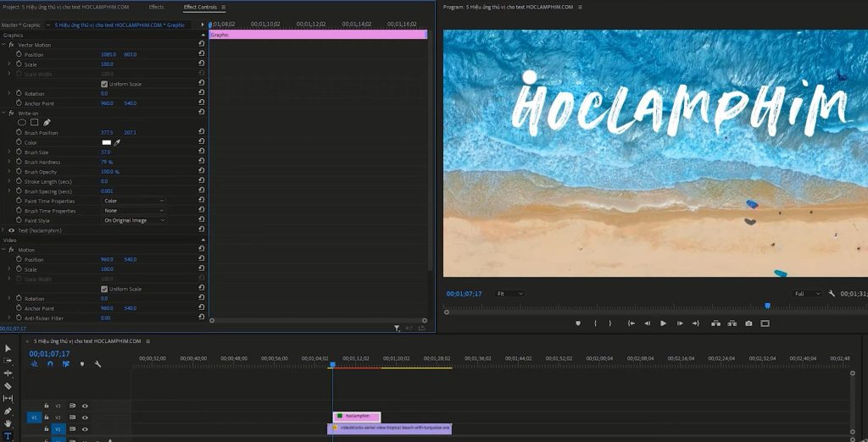The image size is (868, 442).
Task: Reset the Brush Hardness parameter
Action: pos(202,162)
